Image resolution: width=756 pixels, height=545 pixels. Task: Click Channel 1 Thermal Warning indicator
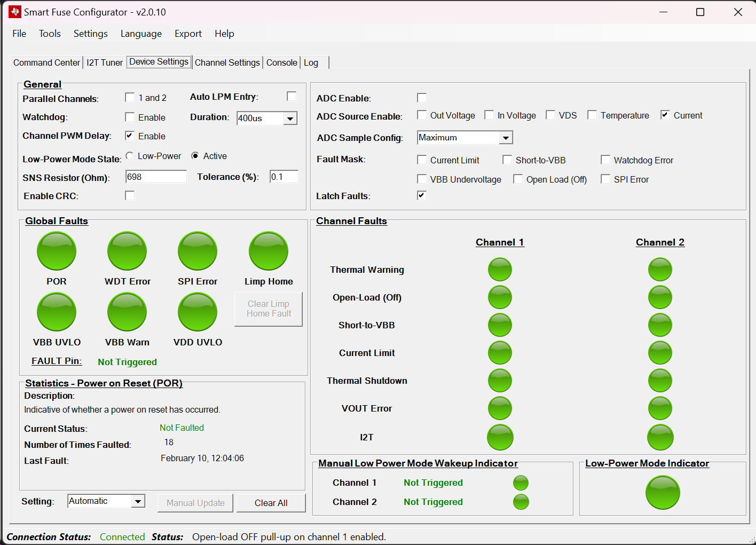500,270
